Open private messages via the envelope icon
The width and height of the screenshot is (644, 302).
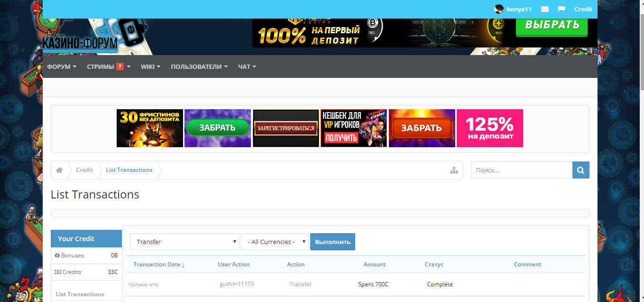pos(544,9)
